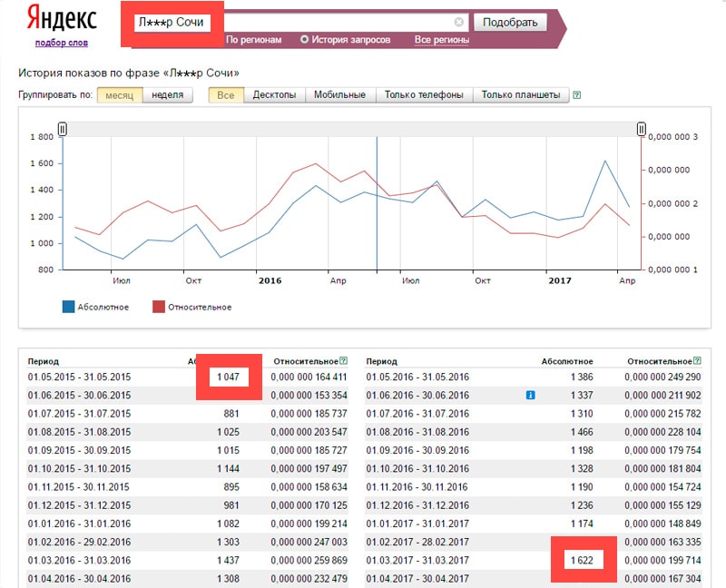Click the absolute value 1 437
The height and width of the screenshot is (588, 726).
(x=228, y=560)
